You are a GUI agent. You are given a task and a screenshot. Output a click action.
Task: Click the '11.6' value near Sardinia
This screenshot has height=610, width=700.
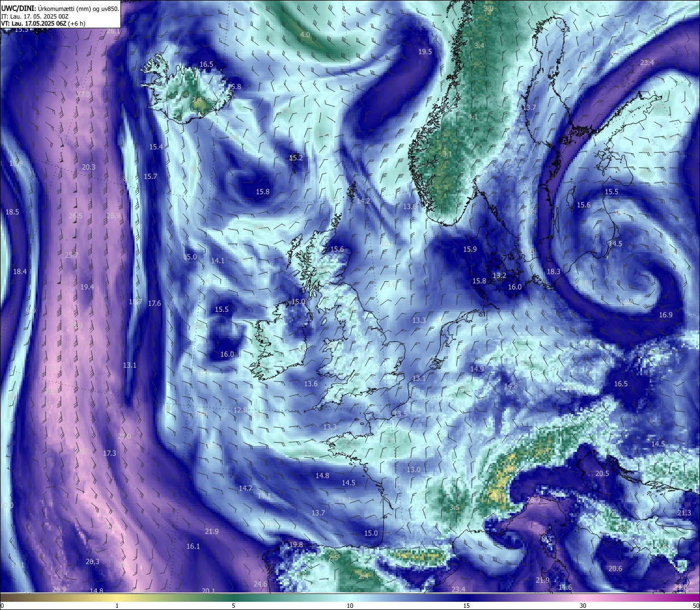[565, 587]
